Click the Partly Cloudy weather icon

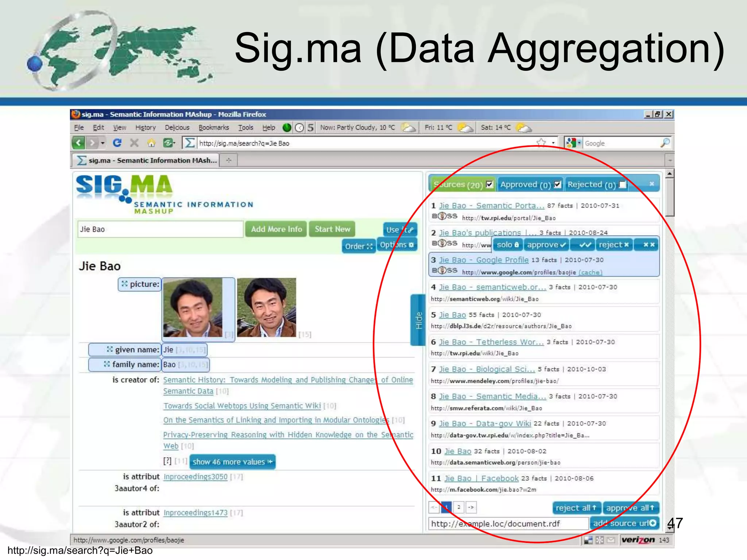pyautogui.click(x=408, y=128)
